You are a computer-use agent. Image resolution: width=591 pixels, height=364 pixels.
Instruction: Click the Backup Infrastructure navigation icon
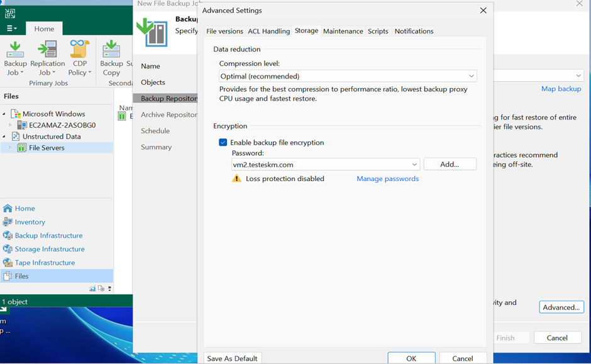pyautogui.click(x=8, y=236)
